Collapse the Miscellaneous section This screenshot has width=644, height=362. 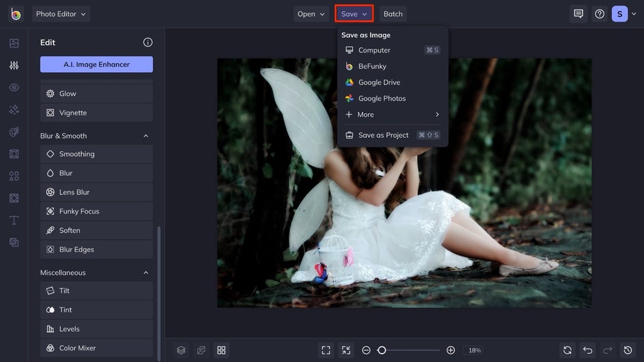click(x=146, y=273)
